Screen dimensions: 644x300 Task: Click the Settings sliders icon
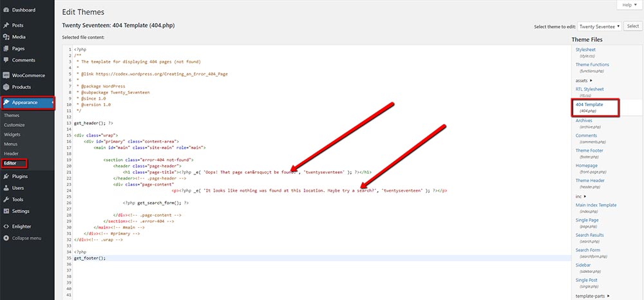point(6,211)
